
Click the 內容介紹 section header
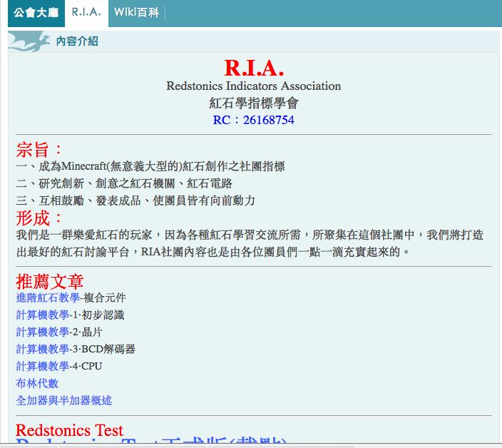pyautogui.click(x=77, y=41)
